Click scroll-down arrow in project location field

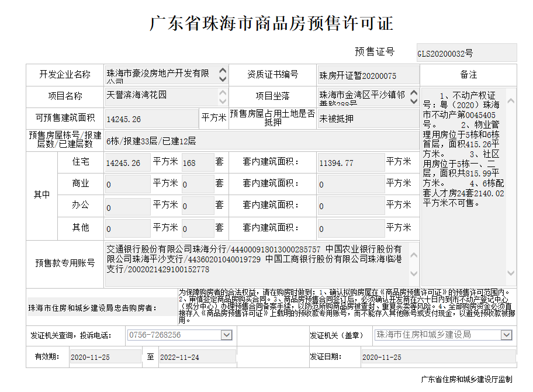(x=414, y=101)
